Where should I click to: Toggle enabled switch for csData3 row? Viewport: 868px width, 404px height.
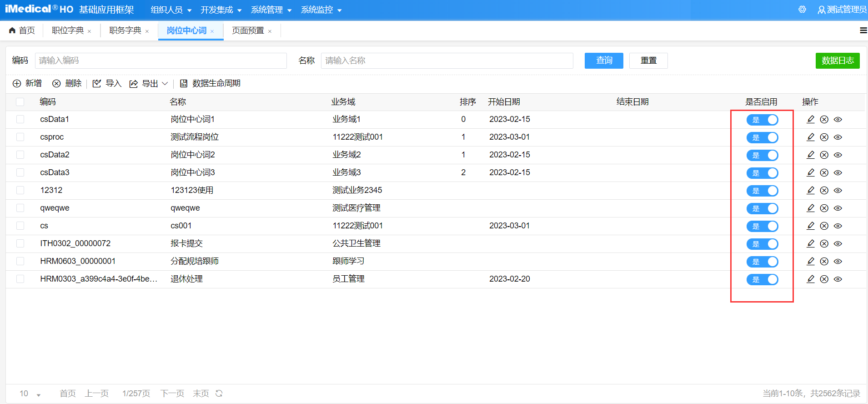pos(763,173)
